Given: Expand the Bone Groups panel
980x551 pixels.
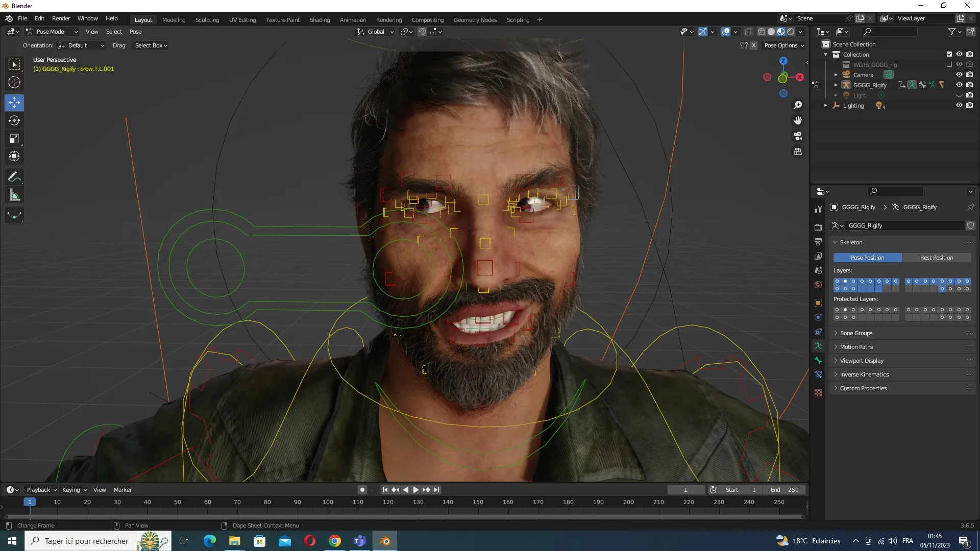Looking at the screenshot, I should coord(856,333).
